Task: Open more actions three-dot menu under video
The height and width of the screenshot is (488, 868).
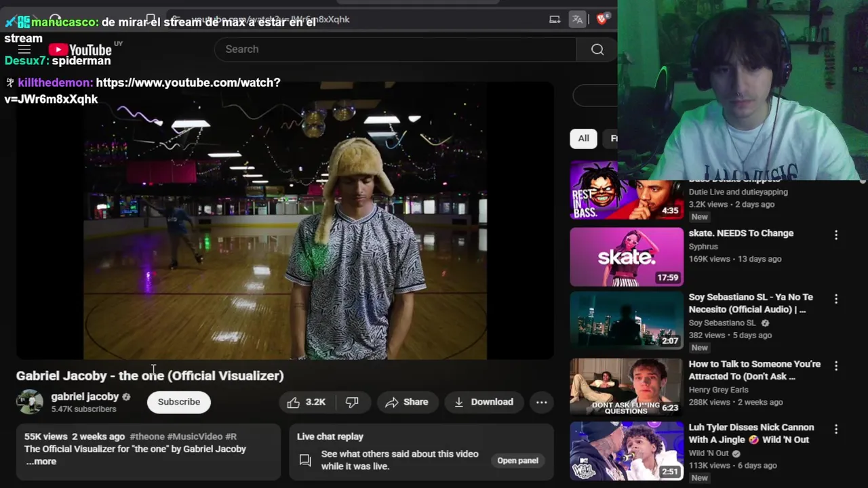Action: click(542, 402)
